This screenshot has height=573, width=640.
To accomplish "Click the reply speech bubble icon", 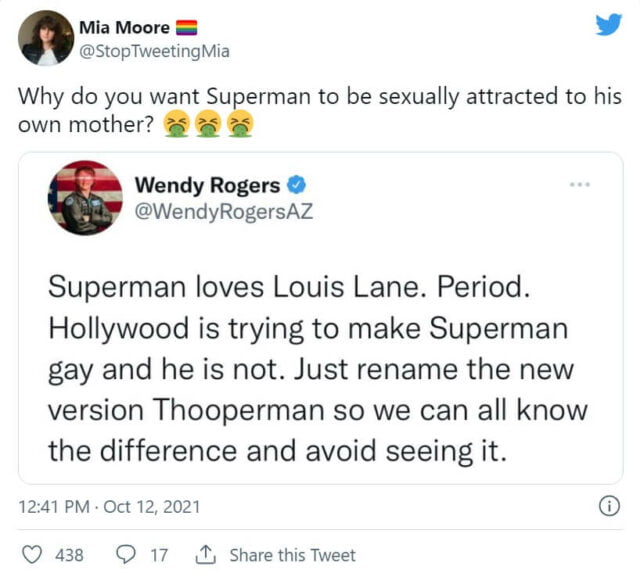I will [x=129, y=554].
